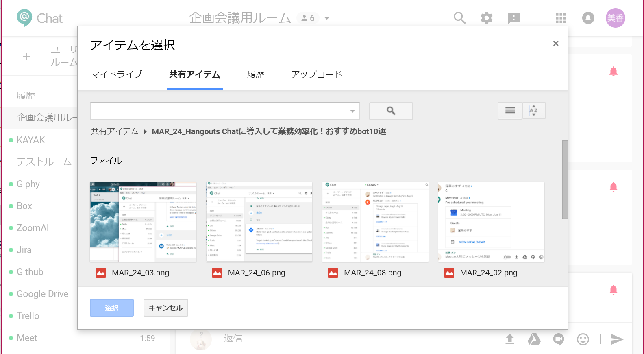
Task: Open the 履歴 tab in dialog
Action: point(256,74)
